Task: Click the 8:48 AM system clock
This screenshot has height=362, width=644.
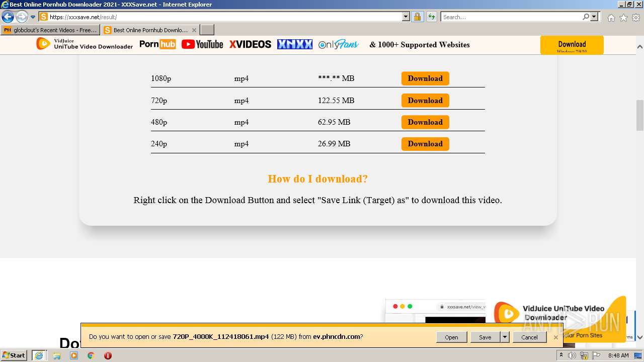Action: 618,355
